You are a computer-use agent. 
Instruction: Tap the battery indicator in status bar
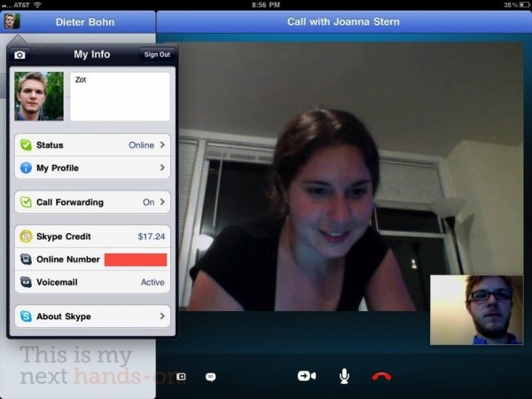point(524,4)
